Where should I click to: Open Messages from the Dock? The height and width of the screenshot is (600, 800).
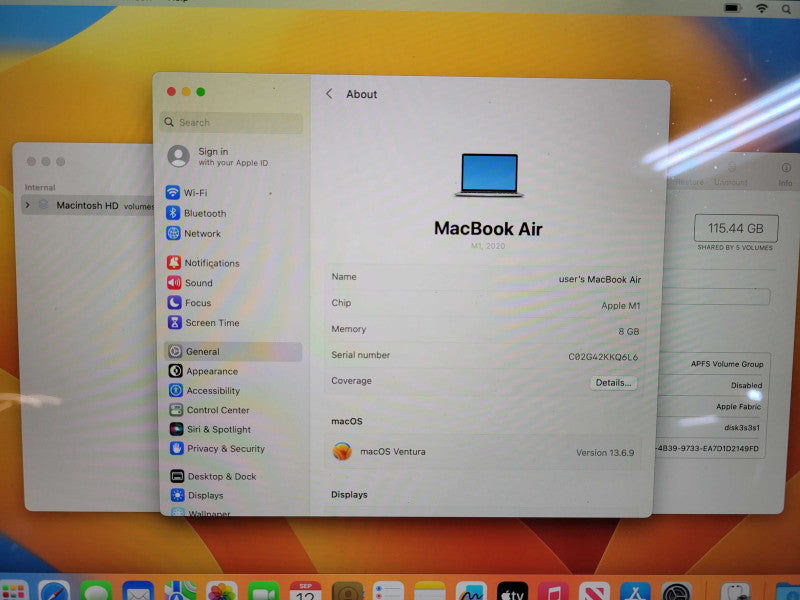click(95, 592)
